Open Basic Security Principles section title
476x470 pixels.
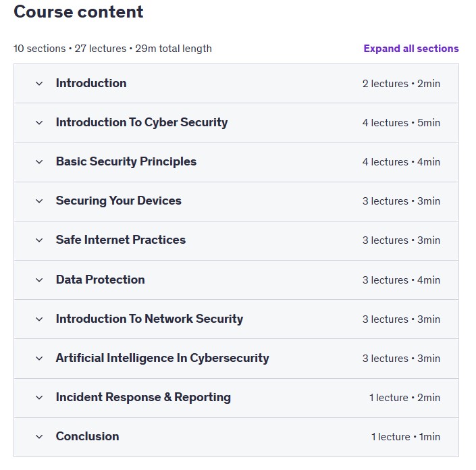pos(126,161)
